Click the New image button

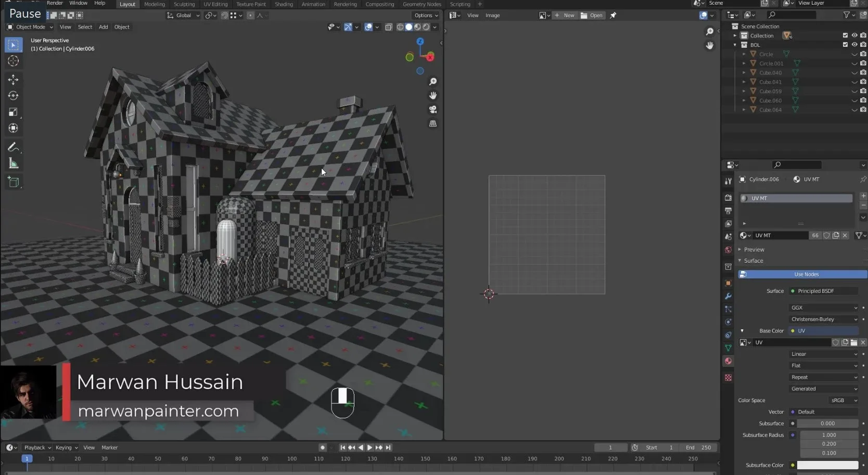coord(565,16)
